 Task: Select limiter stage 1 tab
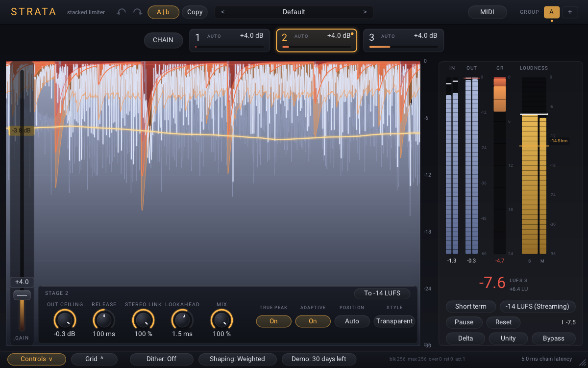point(230,40)
